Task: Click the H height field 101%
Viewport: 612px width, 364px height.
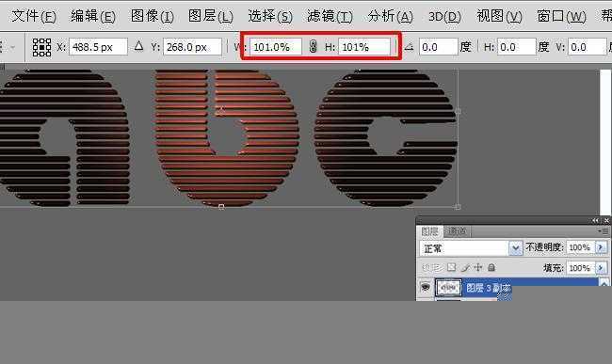Action: pos(364,47)
